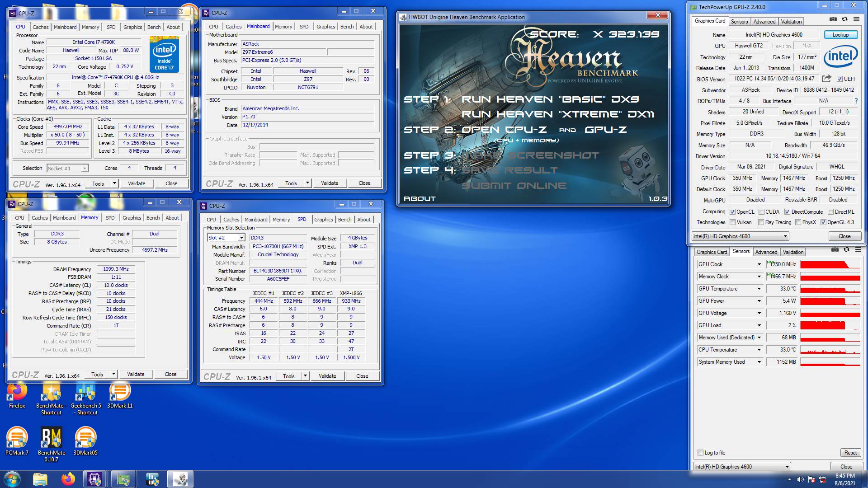Open Bench tab in CPU-Z Mainboard window
868x488 pixels.
coord(347,27)
